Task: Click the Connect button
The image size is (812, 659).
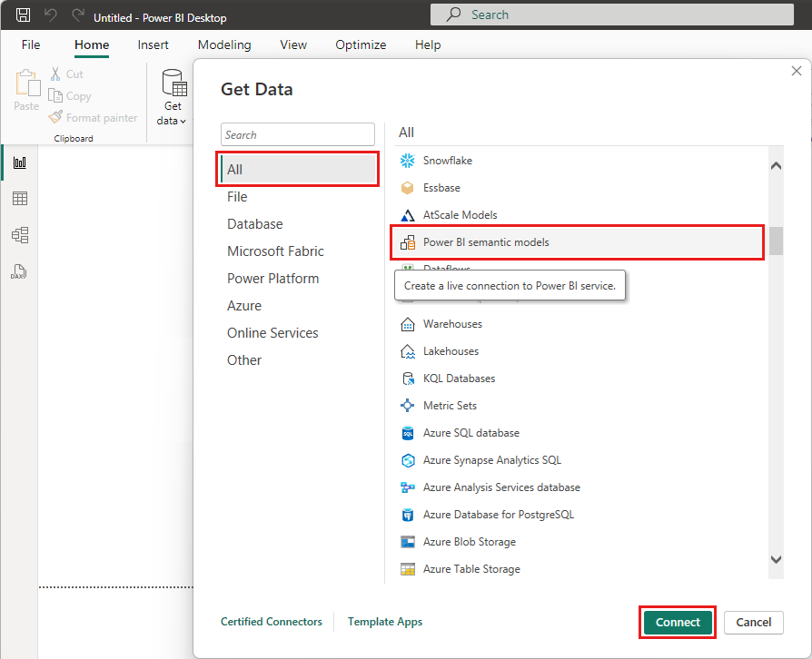Action: (678, 622)
